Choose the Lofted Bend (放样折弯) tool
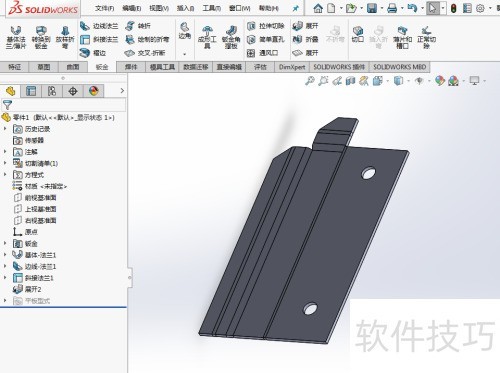500x373 pixels. (65, 38)
